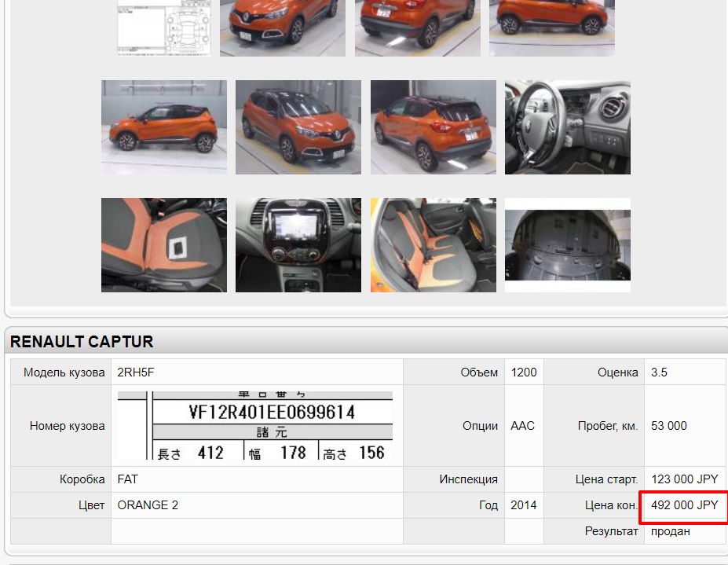728x565 pixels.
Task: Select final price 492 000 JPY
Action: point(684,505)
